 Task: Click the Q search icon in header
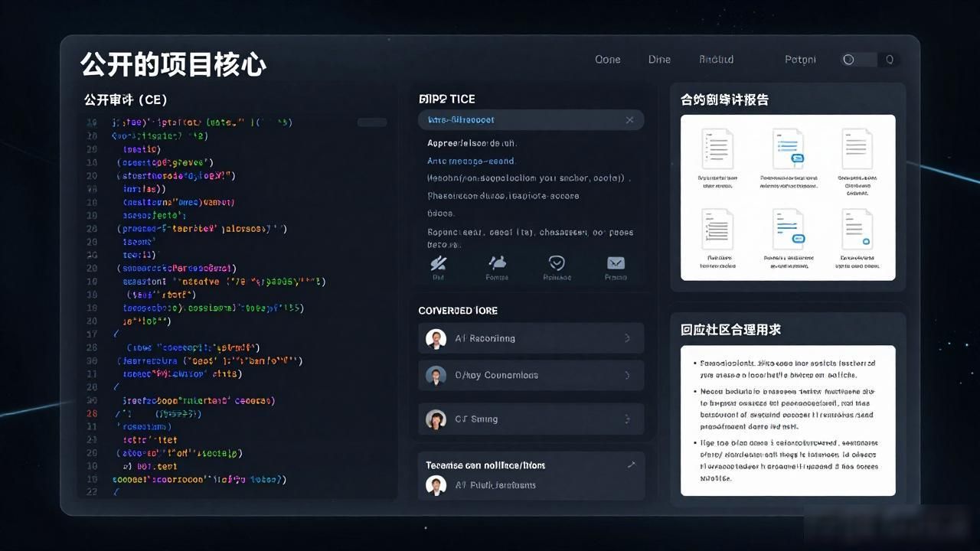click(890, 59)
